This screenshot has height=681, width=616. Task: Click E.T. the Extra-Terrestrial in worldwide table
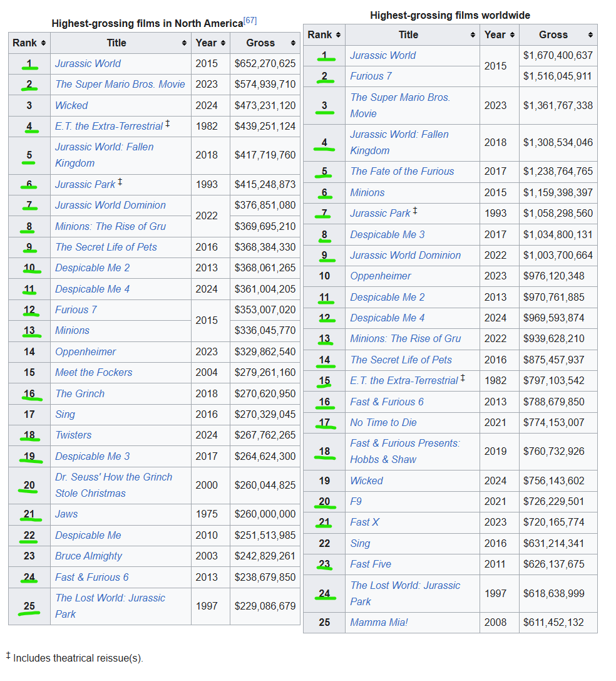tap(404, 381)
